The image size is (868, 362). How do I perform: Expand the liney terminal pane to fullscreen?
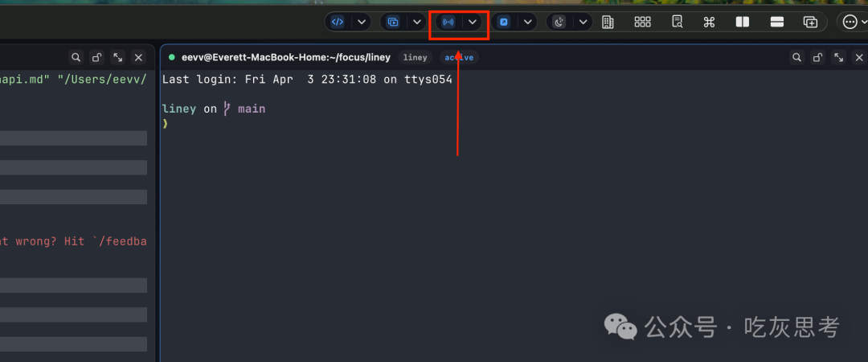pyautogui.click(x=838, y=57)
